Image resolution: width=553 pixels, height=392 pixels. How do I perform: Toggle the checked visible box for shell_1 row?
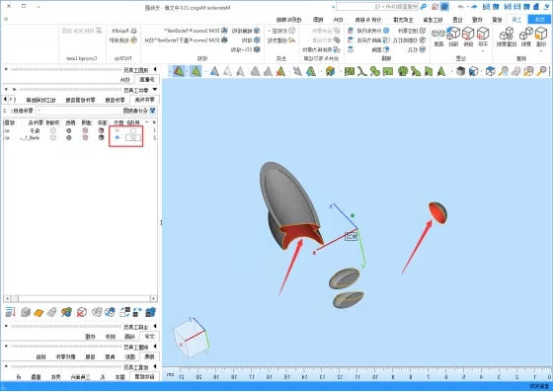click(133, 138)
